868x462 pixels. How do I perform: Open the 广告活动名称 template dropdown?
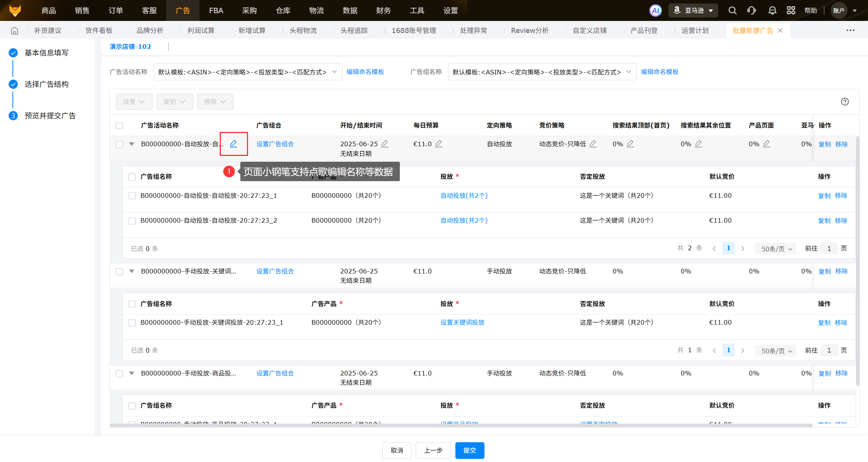[248, 72]
